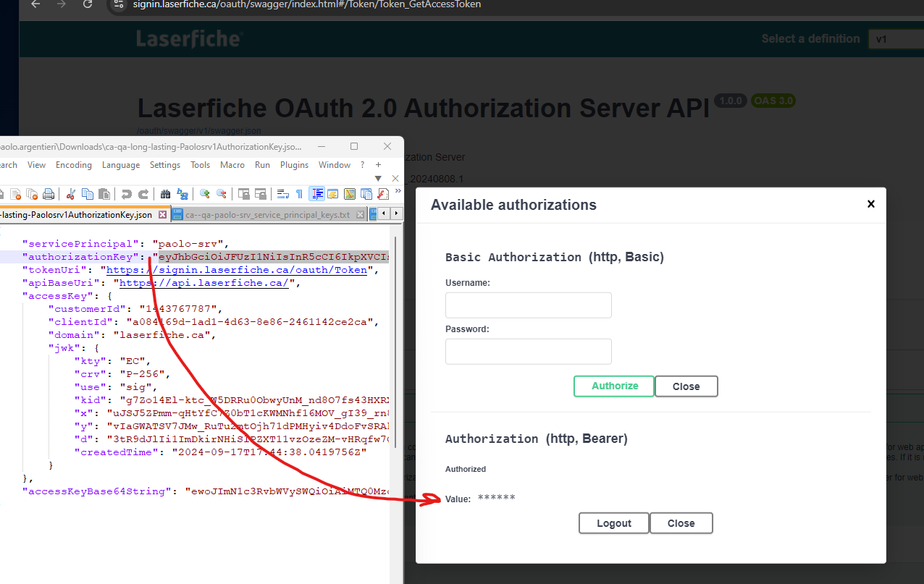924x584 pixels.
Task: Open the Select a definition v1 dropdown
Action: coord(896,39)
